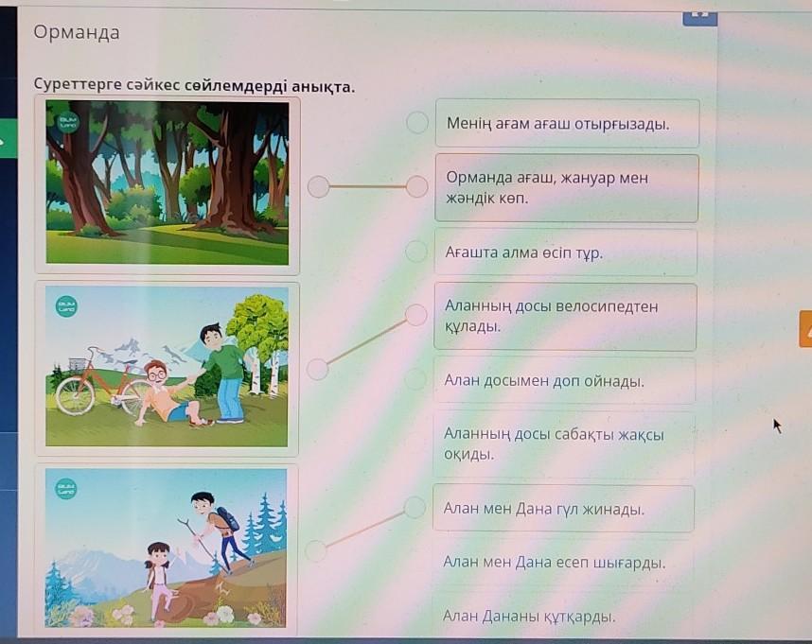Select answer 'Алан Дананы құтқарды.'
This screenshot has width=812, height=644.
562,616
